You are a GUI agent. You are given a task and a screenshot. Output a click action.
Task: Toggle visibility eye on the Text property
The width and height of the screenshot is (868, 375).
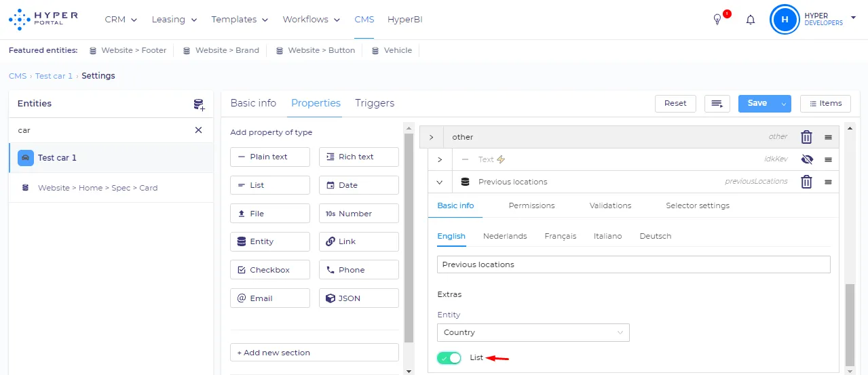pyautogui.click(x=806, y=160)
